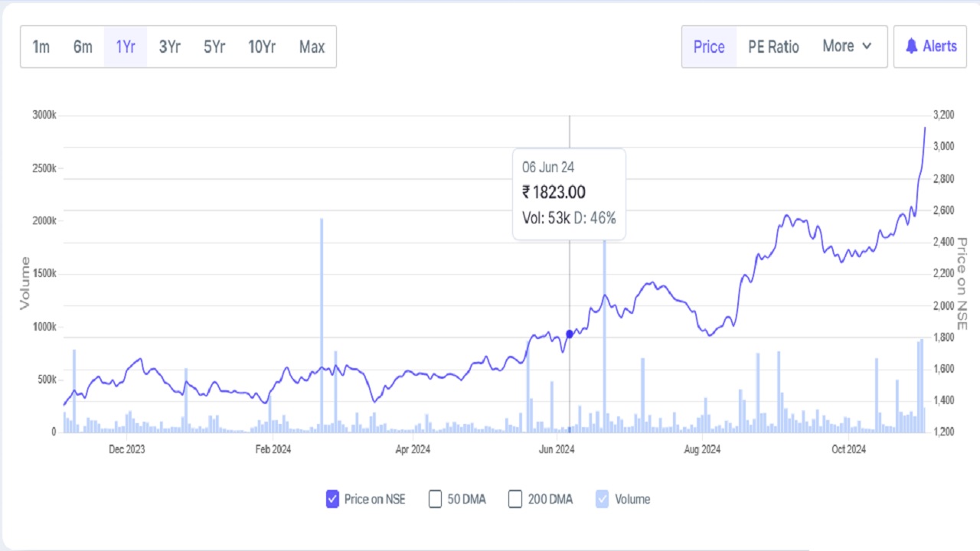Open the More dropdown menu
Viewport: 980px width, 551px height.
tap(848, 46)
